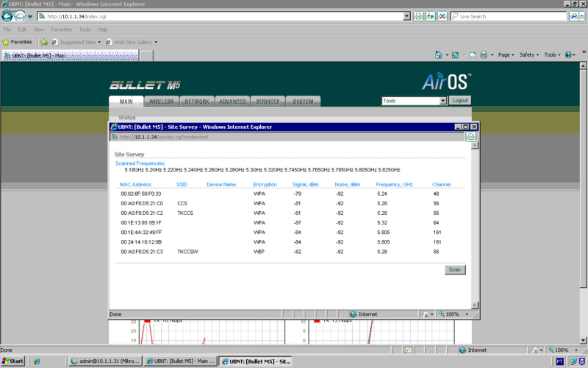Select MAC address 00:02:6F:50:F0:33 row

(x=290, y=194)
